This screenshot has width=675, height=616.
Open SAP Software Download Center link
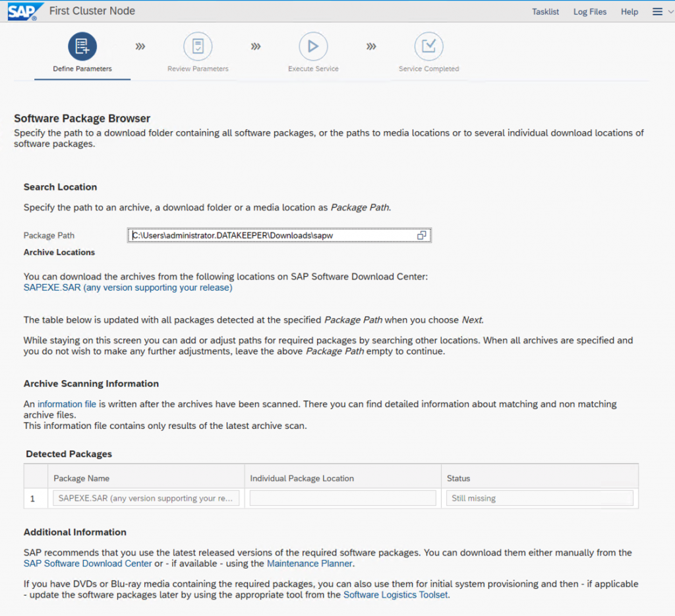point(88,563)
